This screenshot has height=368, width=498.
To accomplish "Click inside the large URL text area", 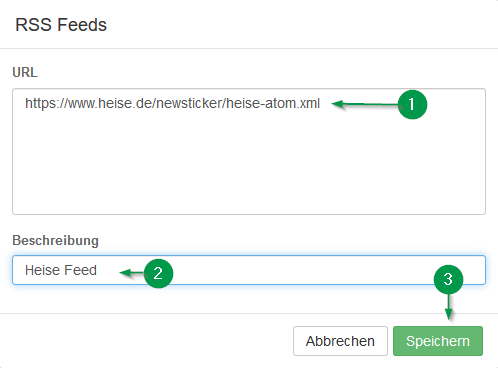I will coord(249,152).
